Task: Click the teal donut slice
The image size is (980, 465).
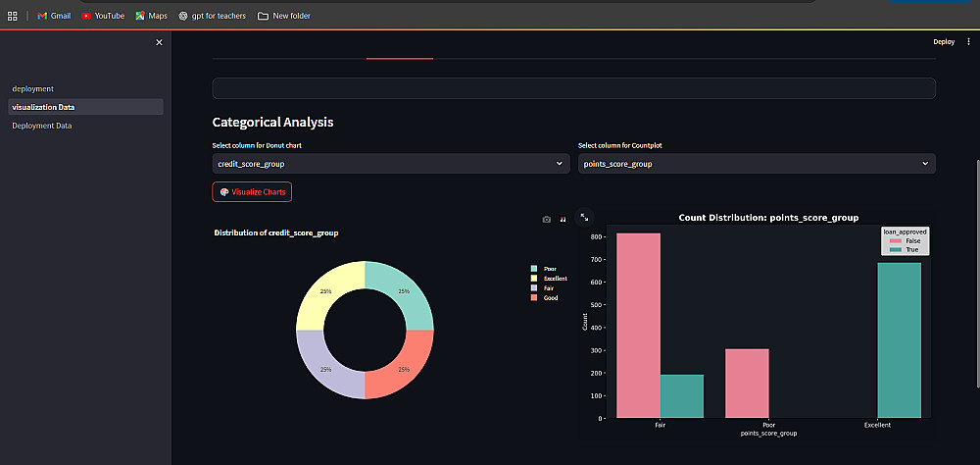Action: click(406, 289)
